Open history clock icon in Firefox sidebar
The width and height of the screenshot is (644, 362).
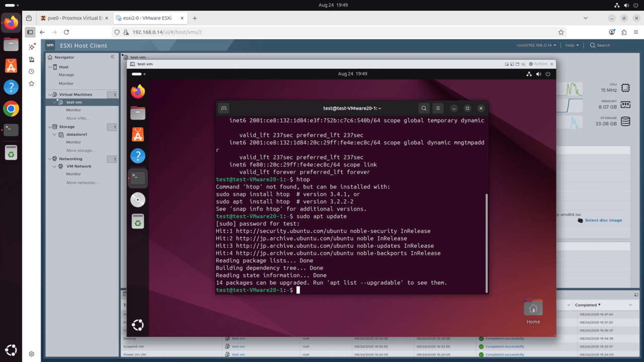31,71
